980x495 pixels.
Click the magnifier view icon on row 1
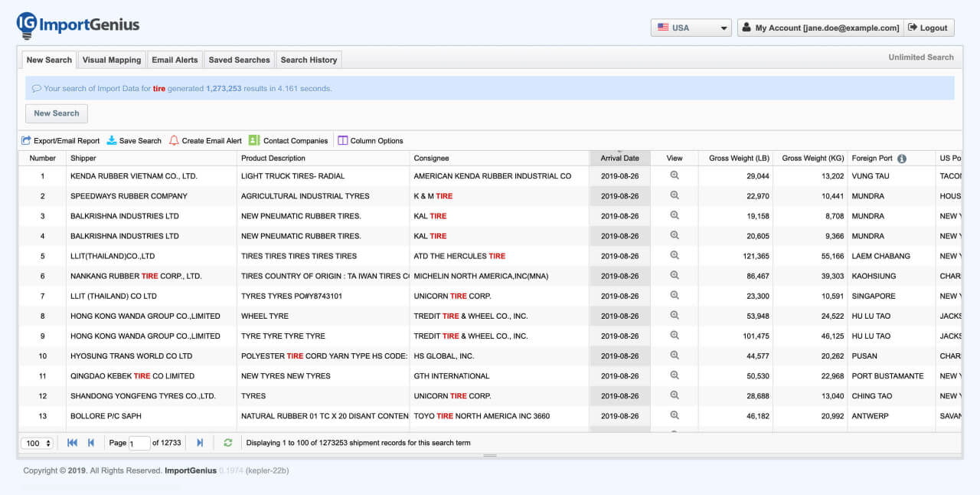pyautogui.click(x=673, y=175)
